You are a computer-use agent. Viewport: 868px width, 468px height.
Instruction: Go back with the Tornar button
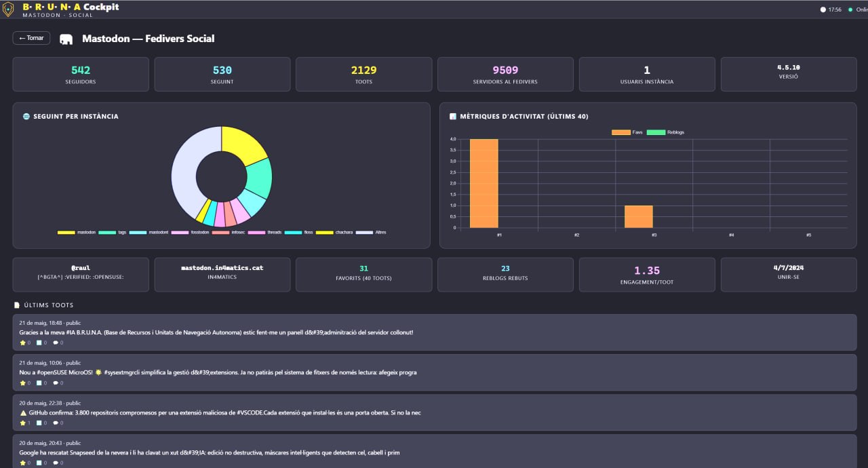click(x=31, y=38)
